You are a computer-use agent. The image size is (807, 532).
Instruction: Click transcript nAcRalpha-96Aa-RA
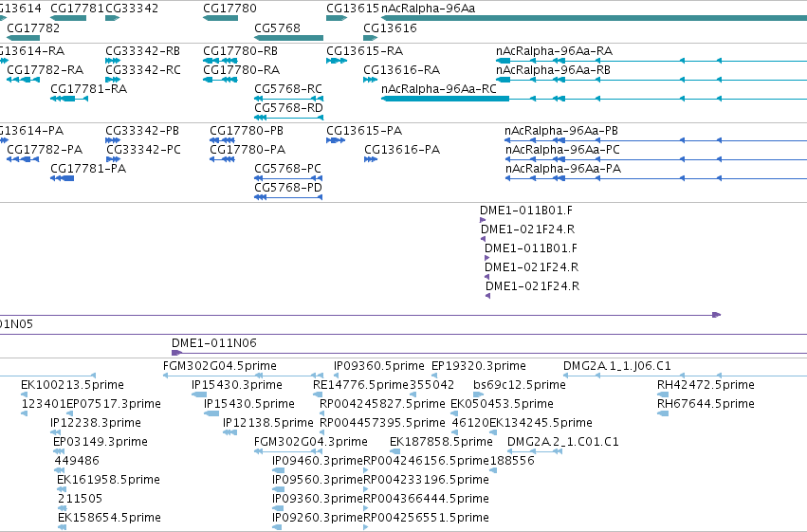[555, 51]
